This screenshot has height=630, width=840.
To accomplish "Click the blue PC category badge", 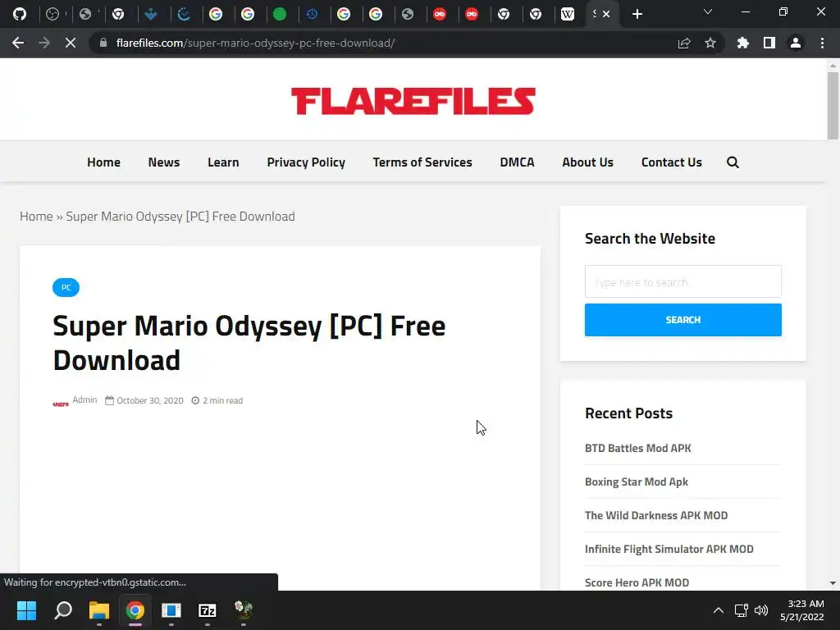I will coord(66,288).
